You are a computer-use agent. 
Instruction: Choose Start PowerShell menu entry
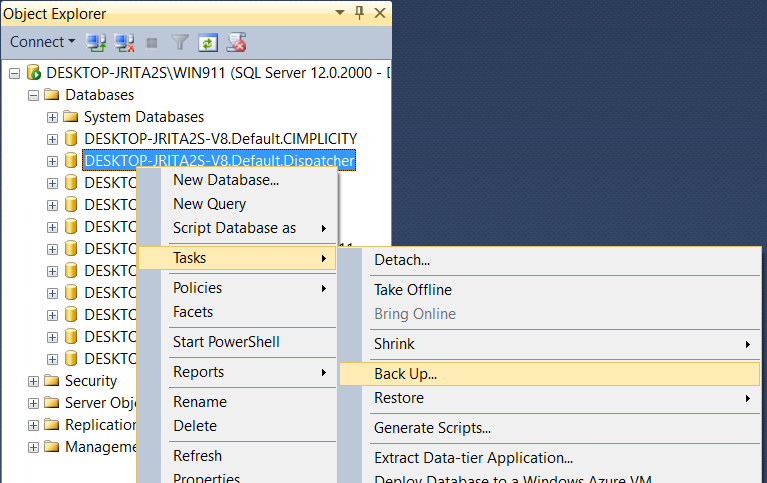[x=237, y=342]
